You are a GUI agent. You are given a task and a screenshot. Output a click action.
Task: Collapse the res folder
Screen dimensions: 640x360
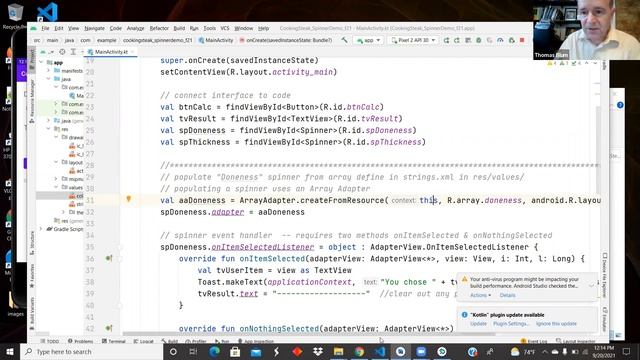point(48,129)
